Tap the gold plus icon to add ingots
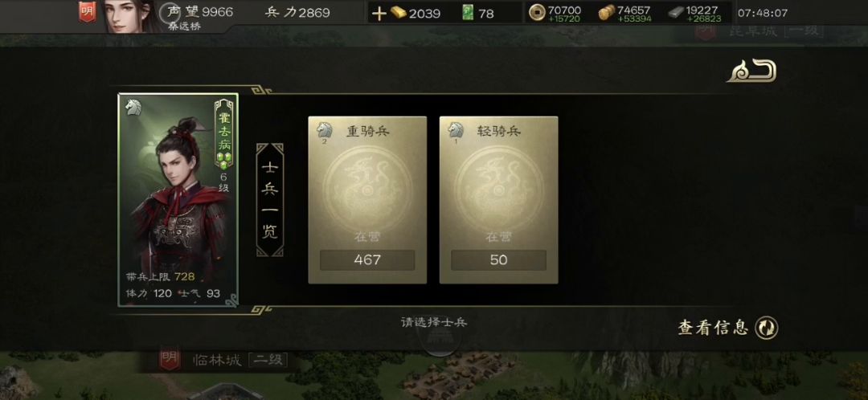 379,14
